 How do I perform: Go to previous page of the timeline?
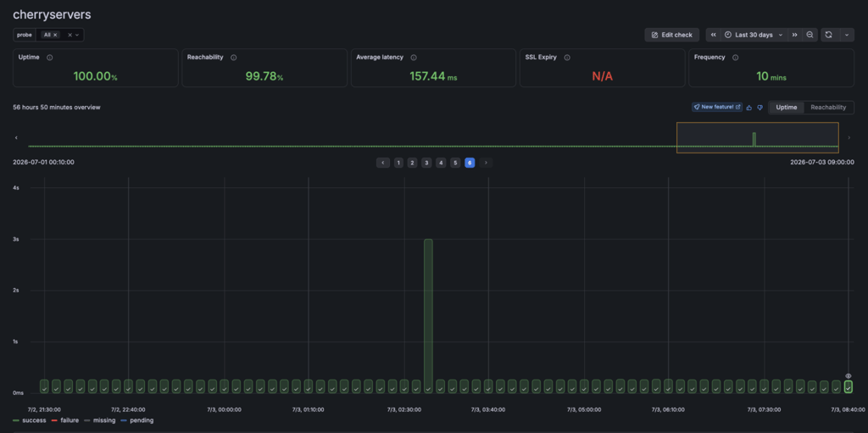(x=382, y=163)
